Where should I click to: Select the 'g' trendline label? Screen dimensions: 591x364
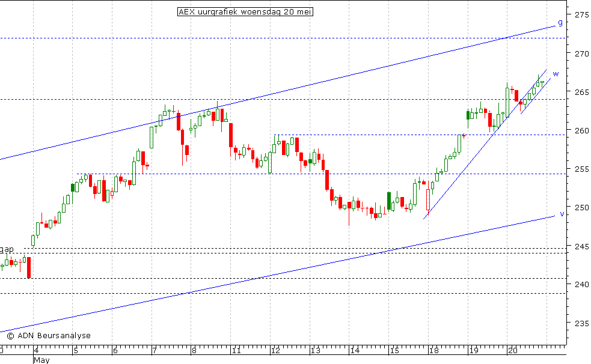(x=560, y=23)
